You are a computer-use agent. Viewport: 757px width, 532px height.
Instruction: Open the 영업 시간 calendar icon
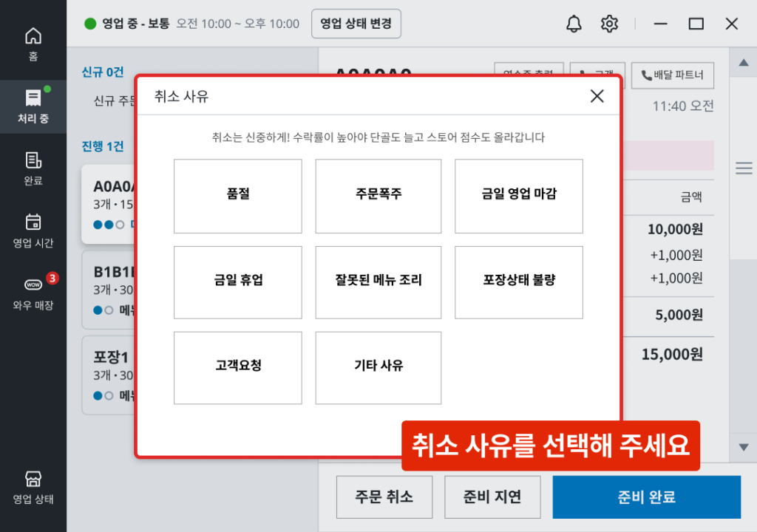click(x=33, y=231)
